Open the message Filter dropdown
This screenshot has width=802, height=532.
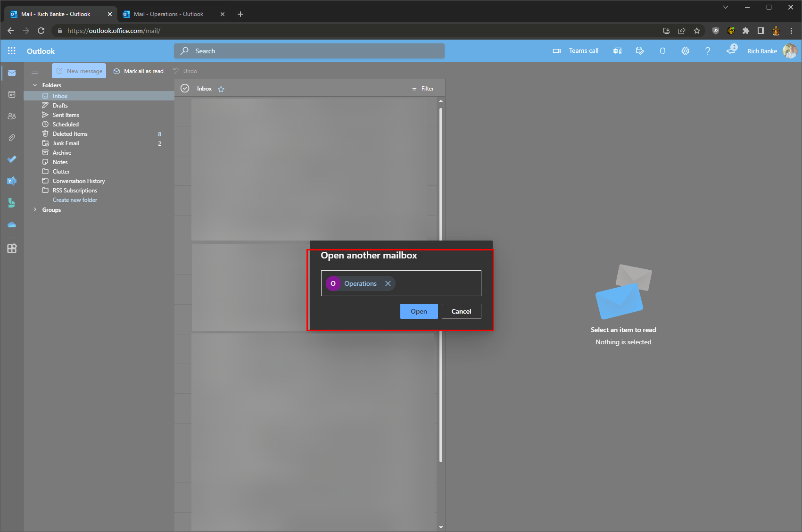tap(423, 88)
